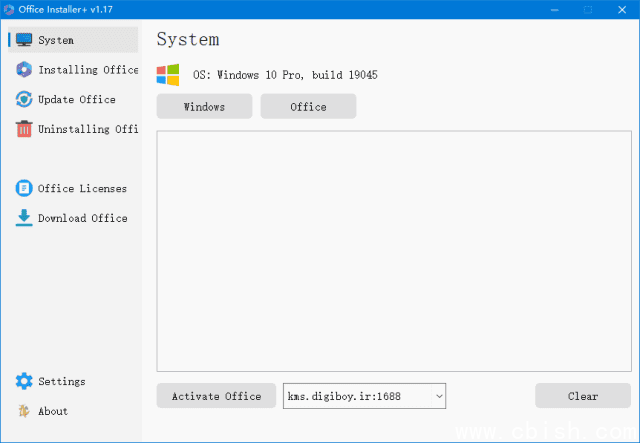
Task: Click the kms.digiboy.ir:1688 server text field
Action: pos(355,396)
